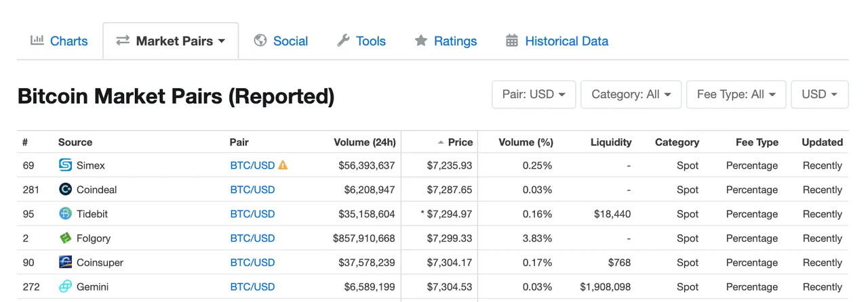Go to the Ratings tab

point(446,41)
